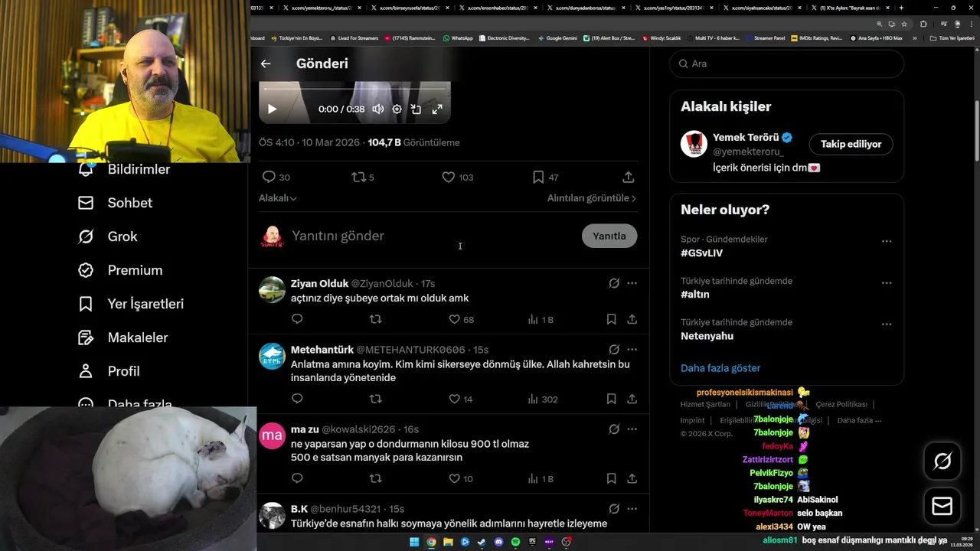Open more options for the Netenyahu trend

[x=887, y=324]
